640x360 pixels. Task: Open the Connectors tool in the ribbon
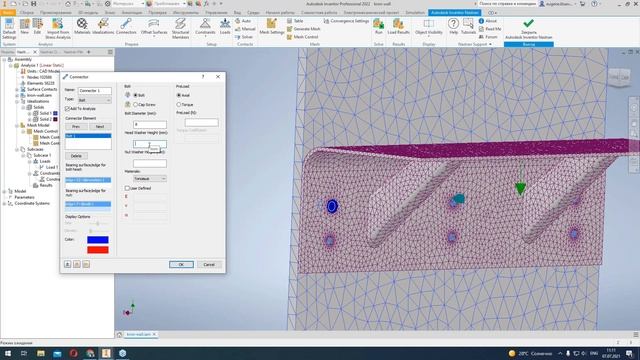tap(126, 27)
